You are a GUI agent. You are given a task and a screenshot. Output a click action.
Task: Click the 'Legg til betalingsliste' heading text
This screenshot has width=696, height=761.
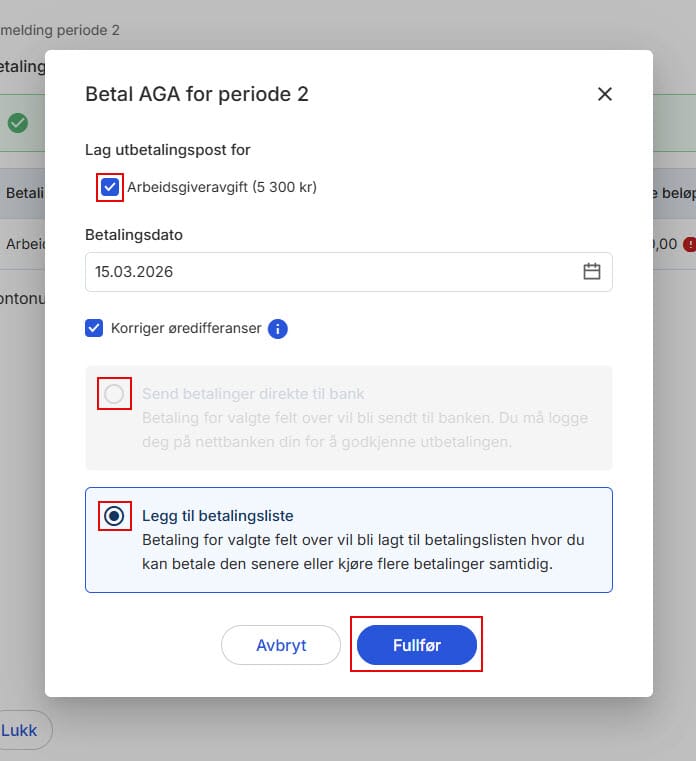tap(217, 516)
